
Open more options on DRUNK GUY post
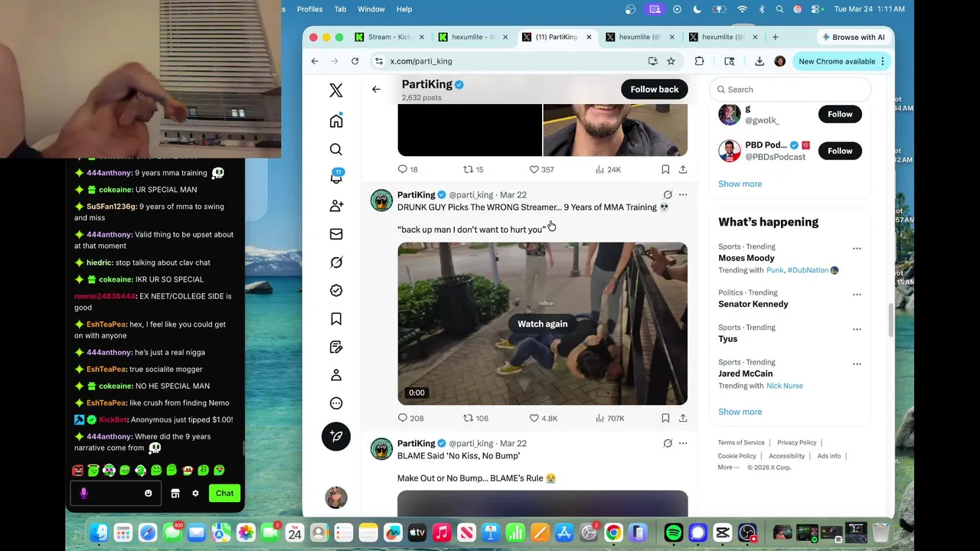click(683, 194)
